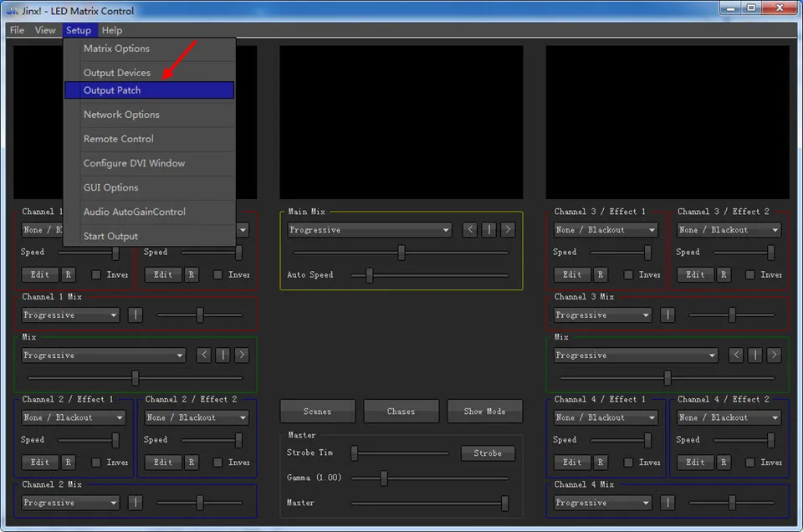The image size is (803, 532).
Task: Open Channel 4 Mix Progressive dropdown
Action: coord(603,502)
